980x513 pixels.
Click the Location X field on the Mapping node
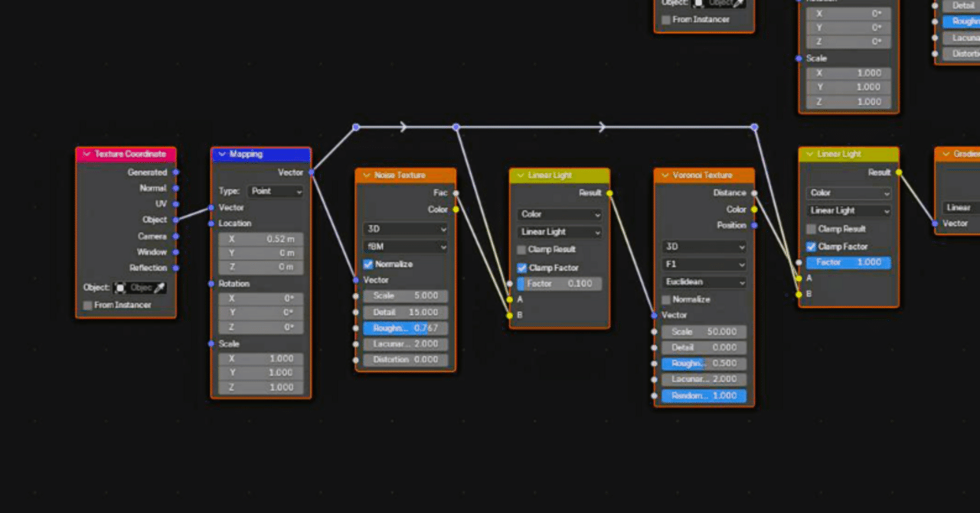coord(260,238)
